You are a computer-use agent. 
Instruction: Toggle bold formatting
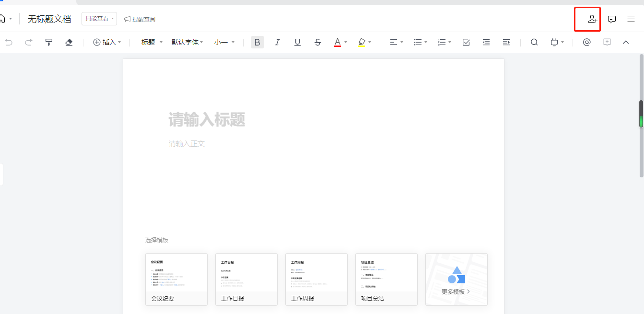point(258,42)
